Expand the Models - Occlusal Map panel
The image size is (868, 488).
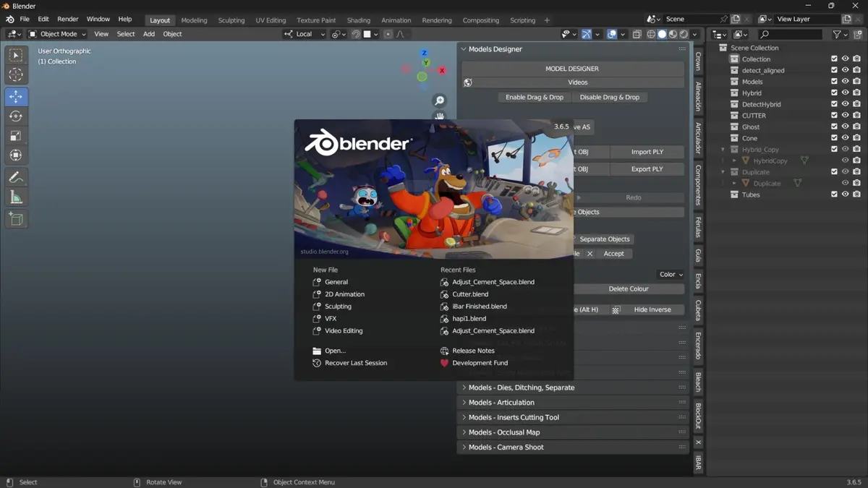click(x=572, y=432)
